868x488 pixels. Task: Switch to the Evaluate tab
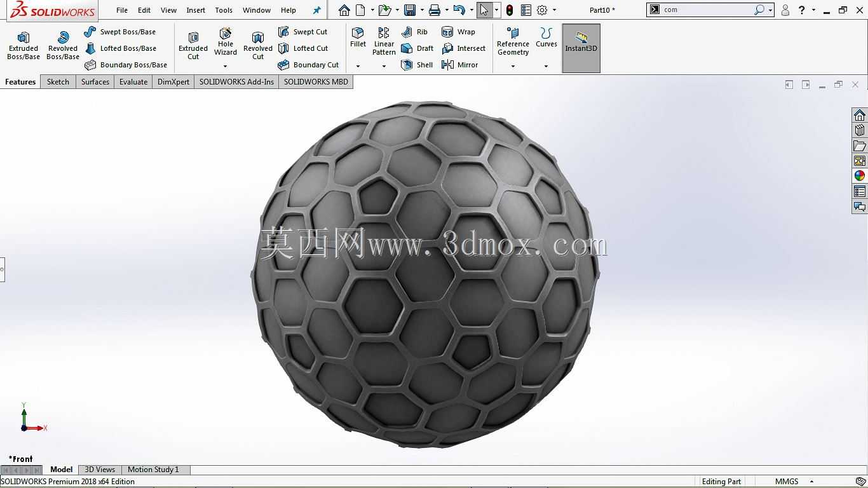click(x=133, y=82)
